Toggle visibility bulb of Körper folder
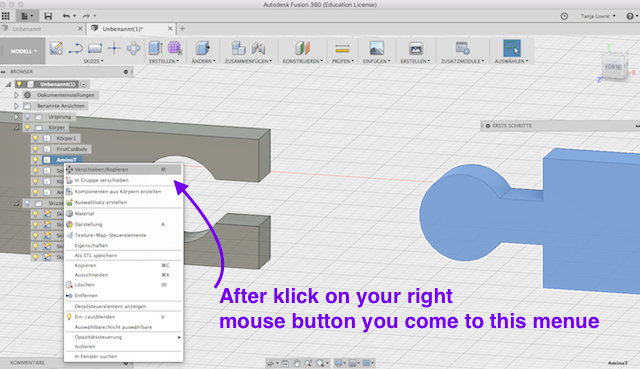Image resolution: width=640 pixels, height=369 pixels. [x=27, y=128]
